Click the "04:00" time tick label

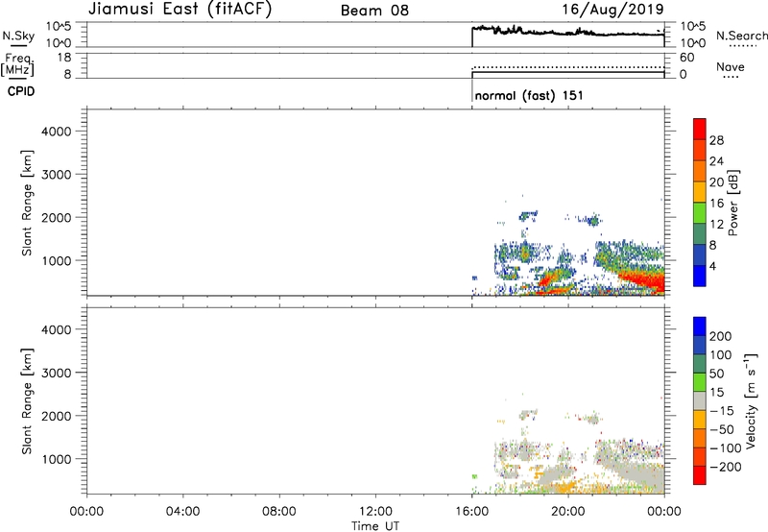tap(183, 512)
